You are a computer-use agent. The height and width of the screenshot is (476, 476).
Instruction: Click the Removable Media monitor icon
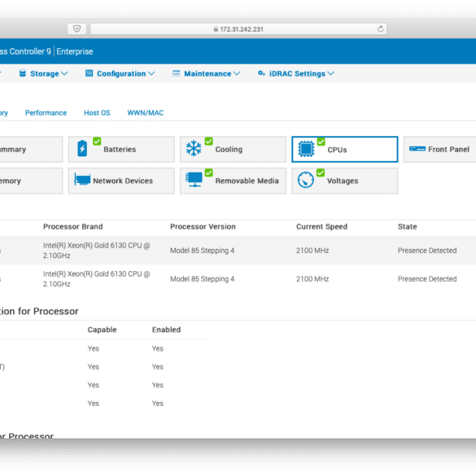click(x=194, y=179)
